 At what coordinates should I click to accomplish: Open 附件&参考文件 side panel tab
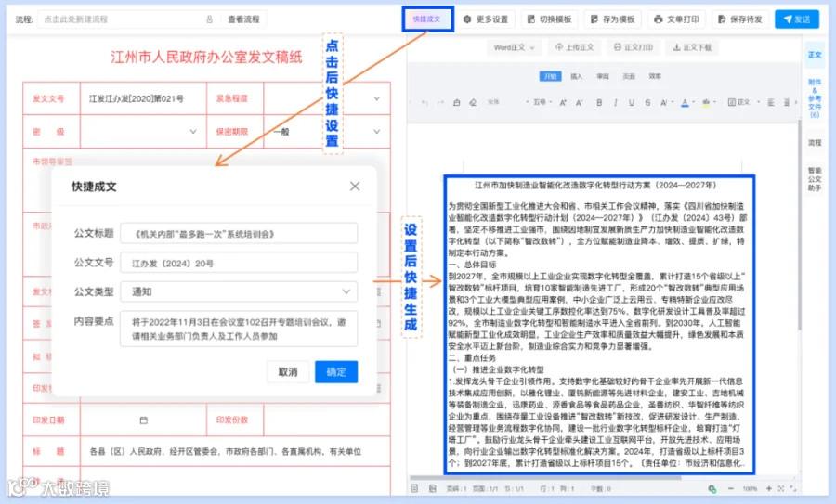click(x=814, y=98)
